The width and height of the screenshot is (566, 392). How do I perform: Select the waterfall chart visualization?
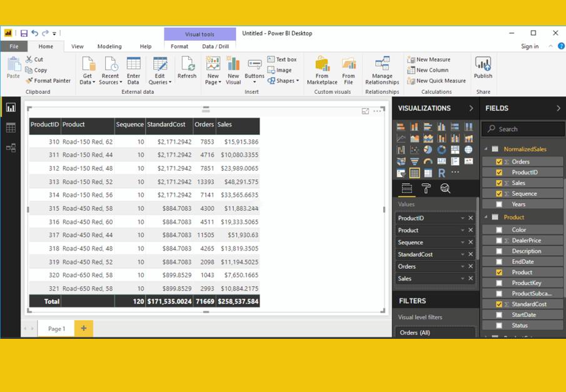401,150
